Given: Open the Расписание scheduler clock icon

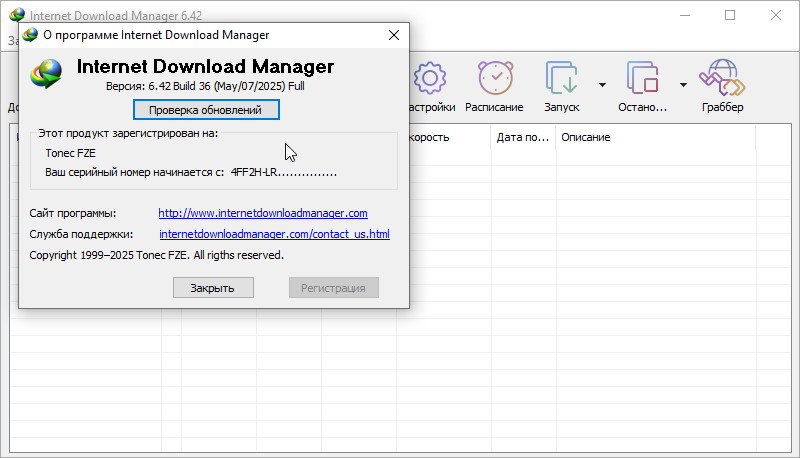Looking at the screenshot, I should click(x=495, y=78).
